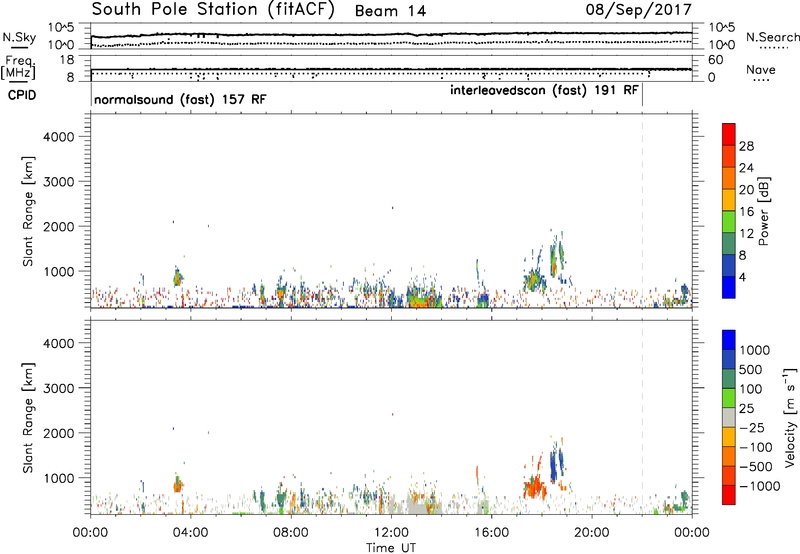Click the dashed 22:00 marker in power panel
Viewport: 800px width, 554px height.
(642, 211)
